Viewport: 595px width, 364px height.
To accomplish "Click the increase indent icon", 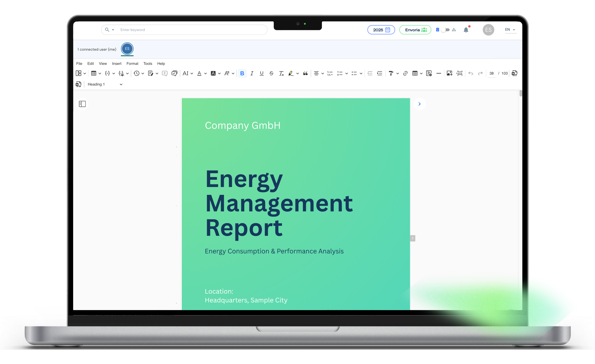I will 380,73.
